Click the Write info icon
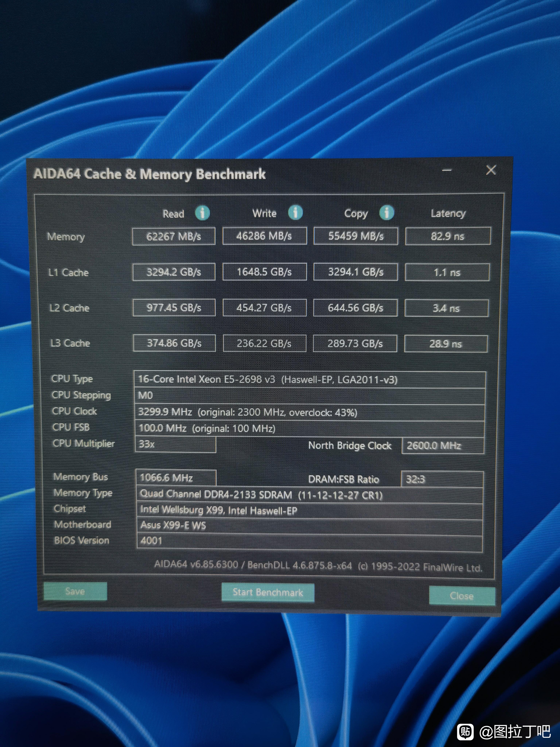The image size is (560, 747). pyautogui.click(x=295, y=212)
